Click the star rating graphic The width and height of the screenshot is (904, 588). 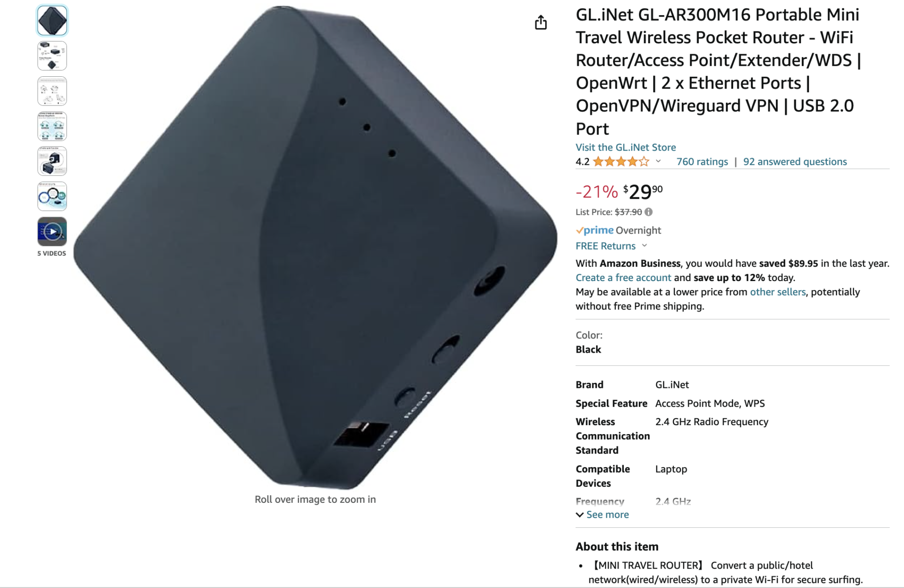point(621,161)
